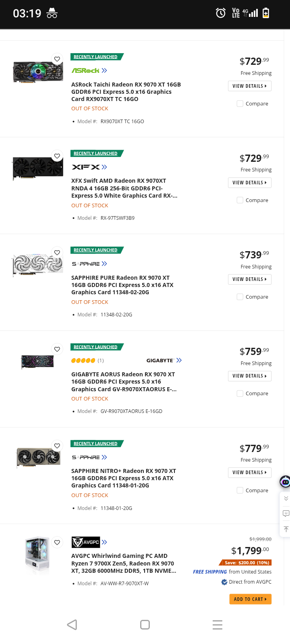The width and height of the screenshot is (290, 644).
Task: Favorite the ASRock Taichi card with heart icon
Action: tap(57, 59)
